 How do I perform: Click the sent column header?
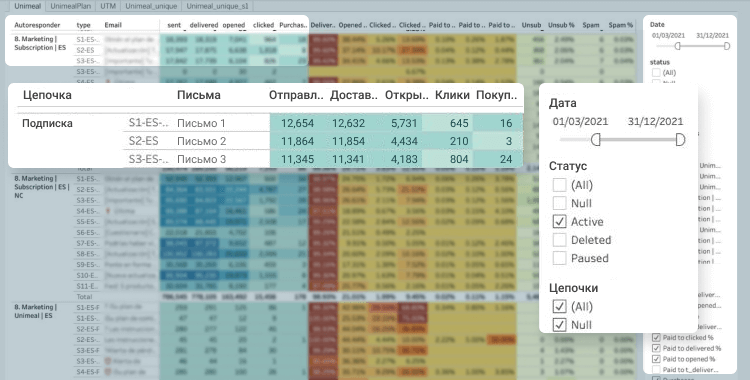[174, 25]
